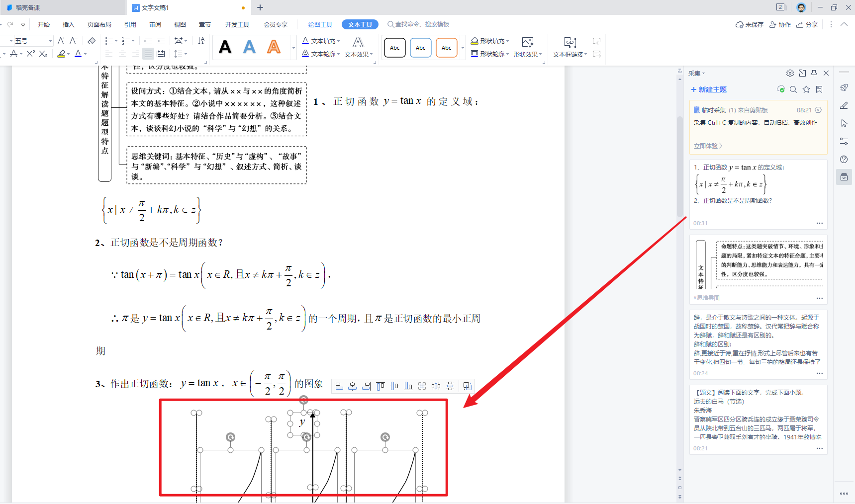The width and height of the screenshot is (855, 504).
Task: Click the 文本框链接 text box link button
Action: pos(570,47)
